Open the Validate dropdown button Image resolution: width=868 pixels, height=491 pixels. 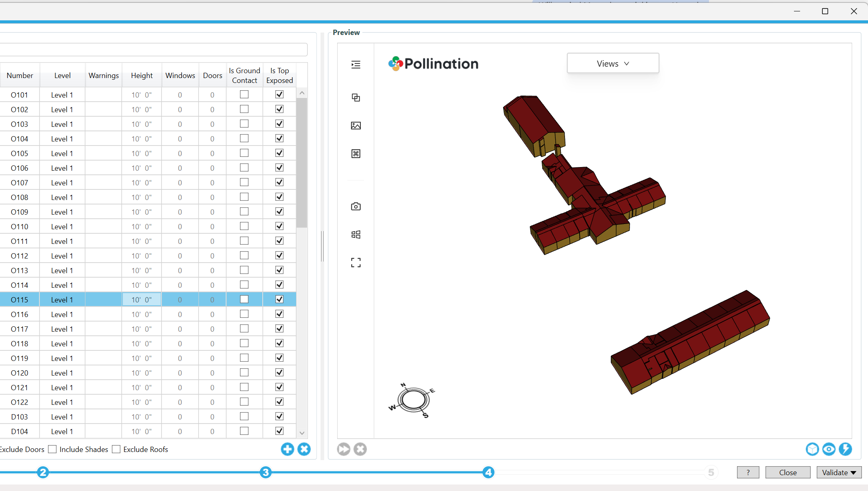839,472
